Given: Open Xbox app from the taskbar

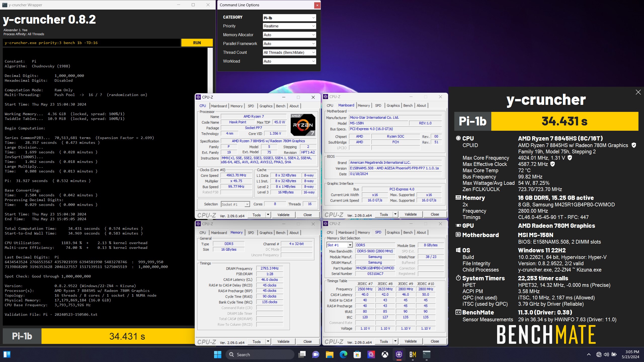Looking at the screenshot, I should (x=385, y=355).
